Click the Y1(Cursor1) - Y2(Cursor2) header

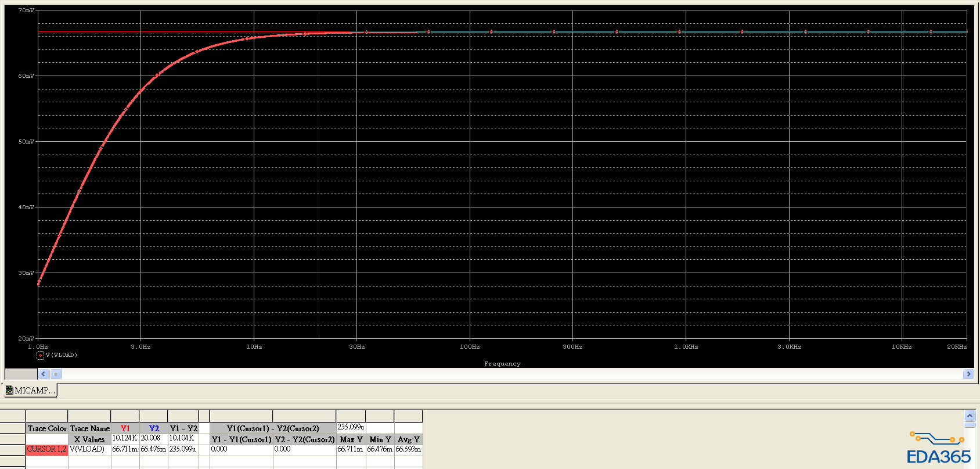pyautogui.click(x=273, y=428)
